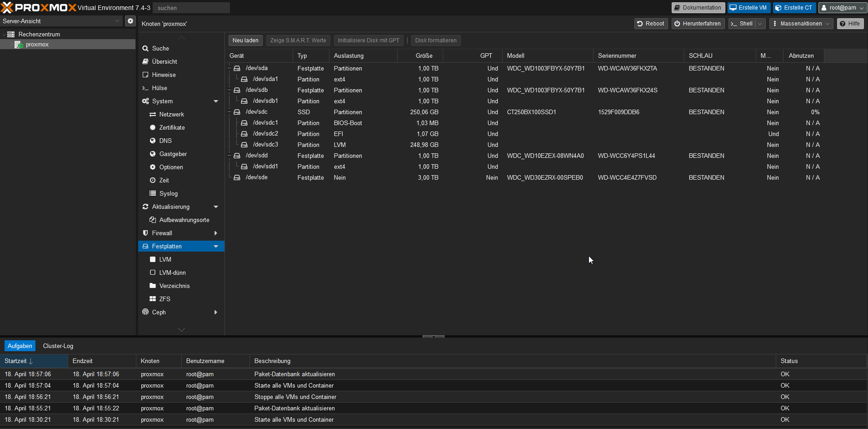Open the LVM-dünn menu item
Image resolution: width=868 pixels, height=429 pixels.
[x=181, y=273]
